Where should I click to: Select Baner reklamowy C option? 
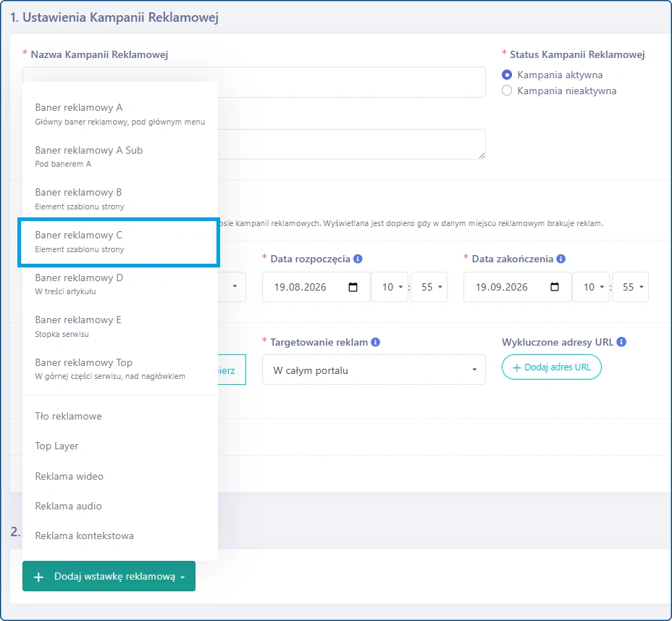coord(119,242)
